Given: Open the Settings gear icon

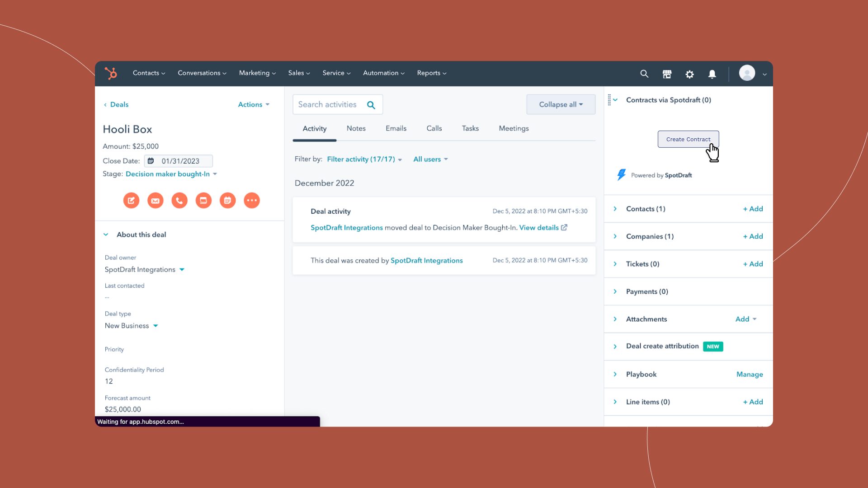Looking at the screenshot, I should point(689,74).
